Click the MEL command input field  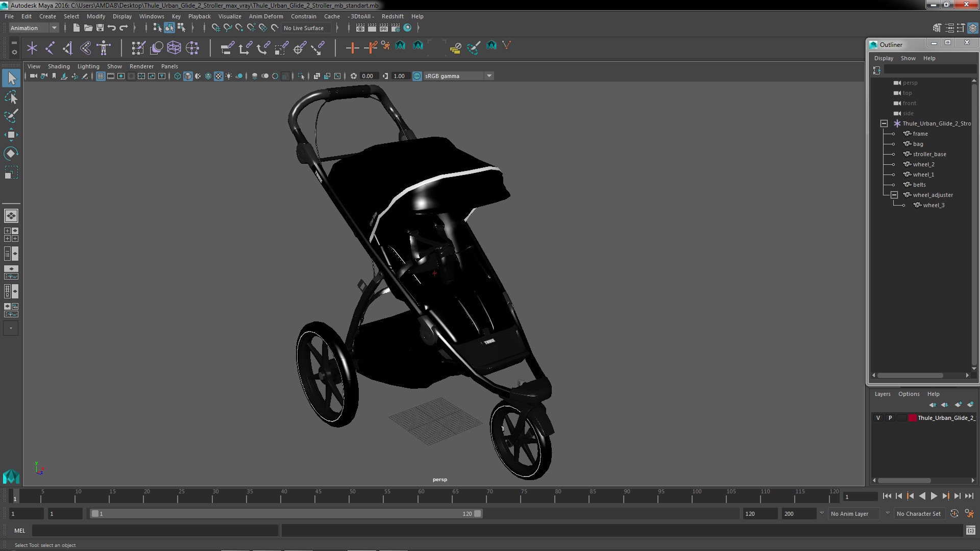(155, 531)
